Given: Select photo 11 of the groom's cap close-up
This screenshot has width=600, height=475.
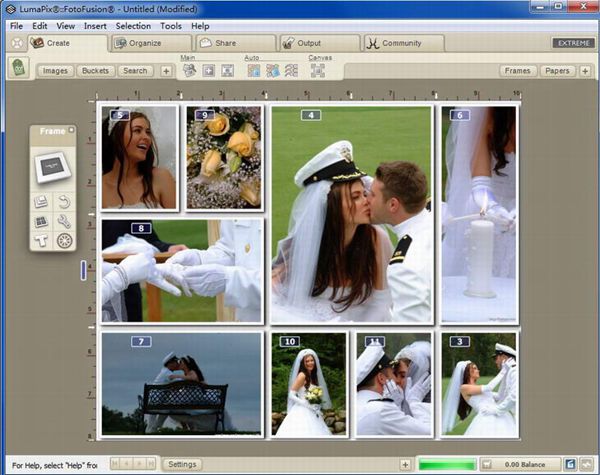Looking at the screenshot, I should [x=394, y=384].
